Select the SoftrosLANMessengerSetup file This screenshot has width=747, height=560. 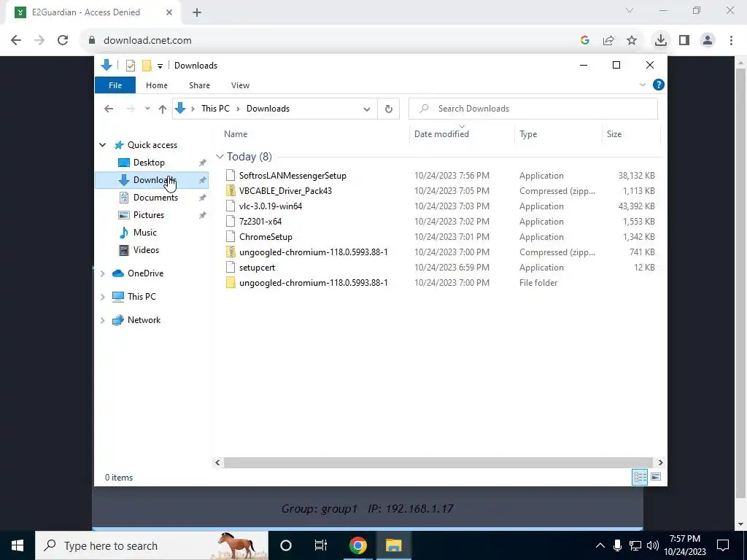click(x=293, y=175)
